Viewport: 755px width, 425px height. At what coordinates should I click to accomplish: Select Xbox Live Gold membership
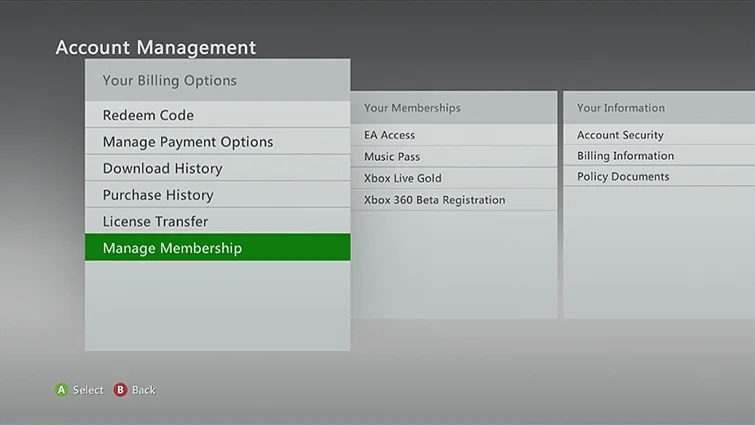[x=454, y=178]
